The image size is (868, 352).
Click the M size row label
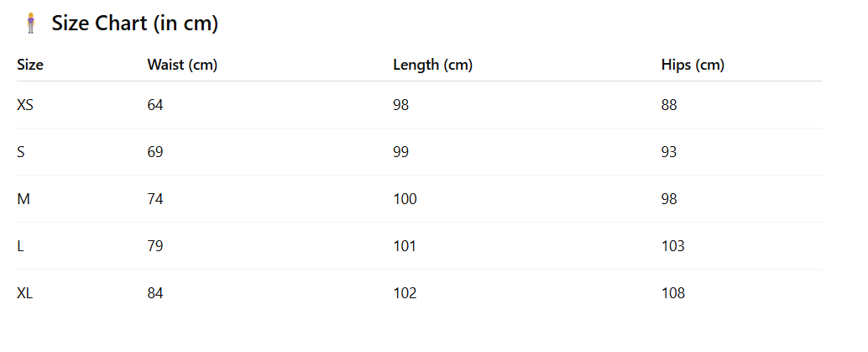point(24,199)
